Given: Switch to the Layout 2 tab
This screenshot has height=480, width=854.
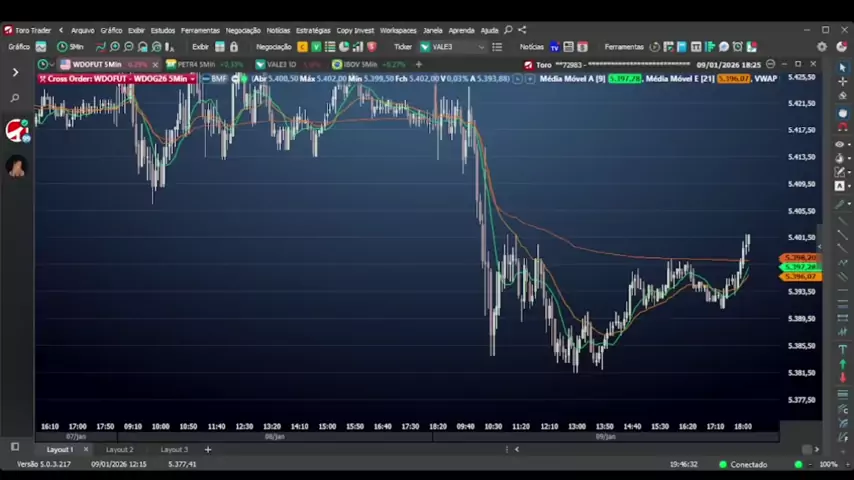Looking at the screenshot, I should coord(119,450).
